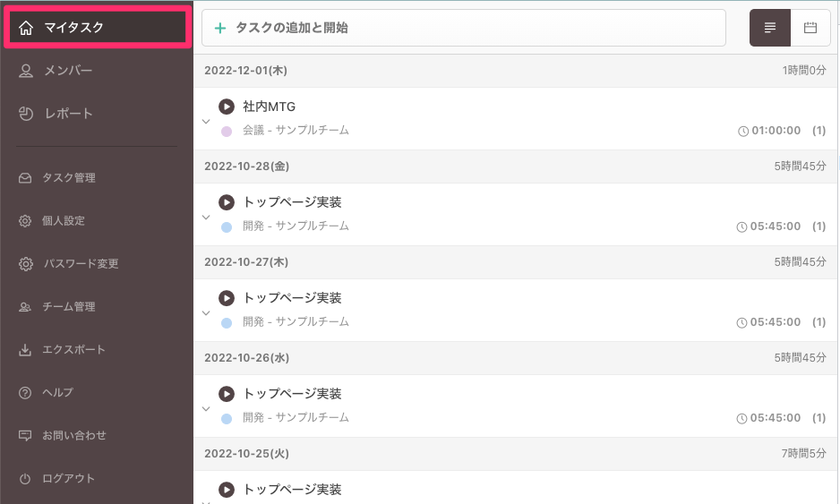Expand the 社内MTG task entry chevron

tap(206, 121)
